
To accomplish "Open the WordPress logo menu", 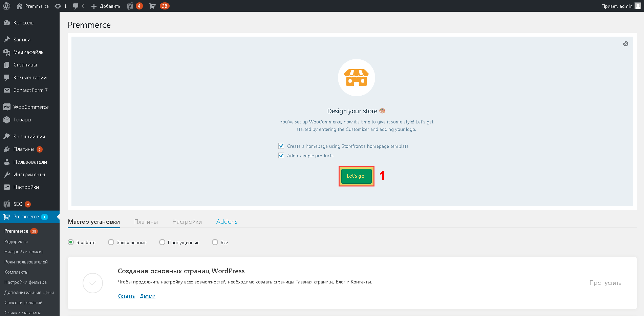I will coord(6,6).
